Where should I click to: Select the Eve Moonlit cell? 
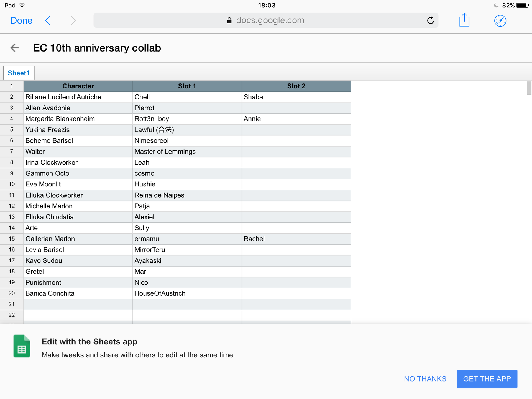pyautogui.click(x=78, y=184)
